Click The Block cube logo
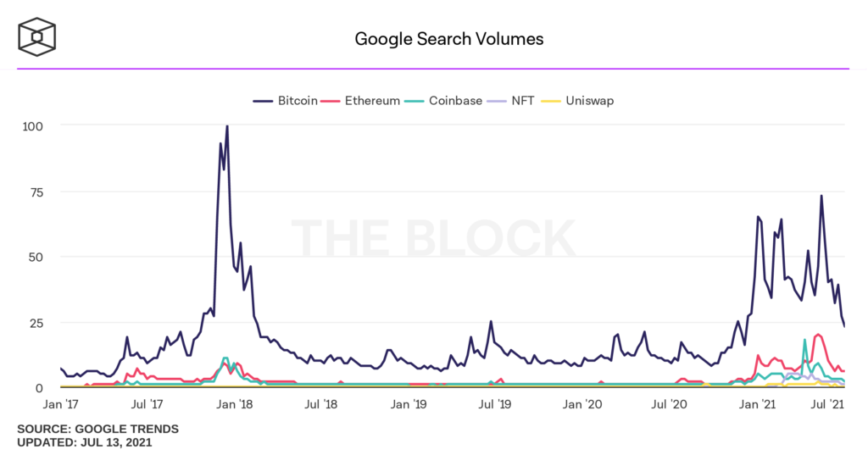 click(x=38, y=36)
